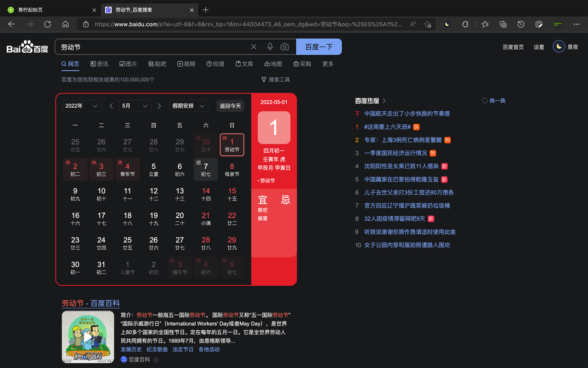Open the 5月 month dropdown
This screenshot has height=368, width=588.
135,106
